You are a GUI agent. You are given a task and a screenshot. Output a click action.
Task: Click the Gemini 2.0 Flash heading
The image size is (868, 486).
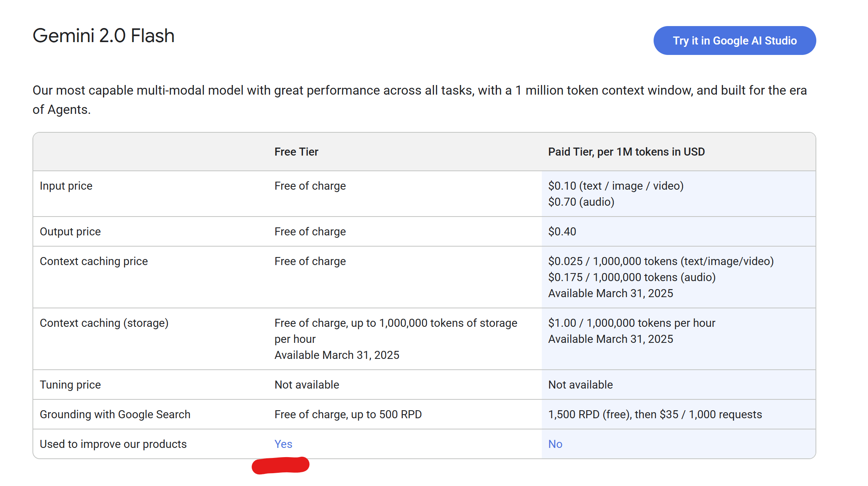(103, 36)
